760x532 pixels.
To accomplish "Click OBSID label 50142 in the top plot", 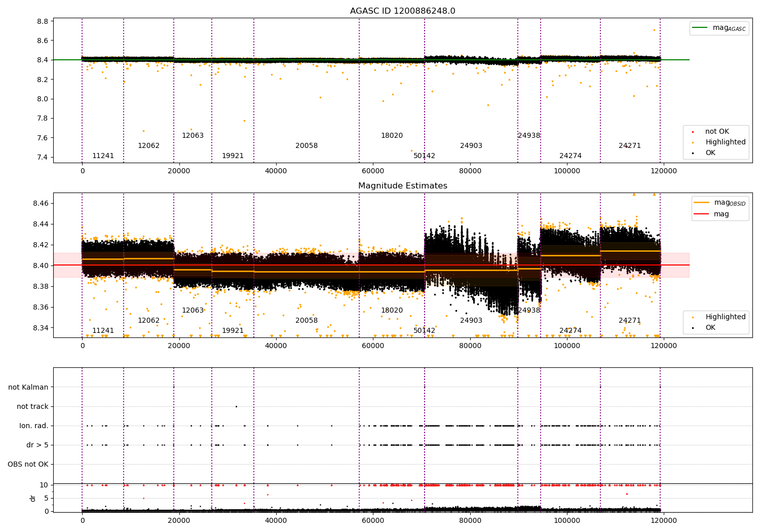I will pos(424,156).
